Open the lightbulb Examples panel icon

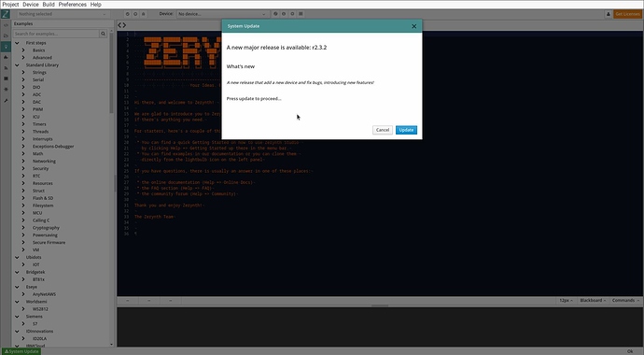(6, 47)
